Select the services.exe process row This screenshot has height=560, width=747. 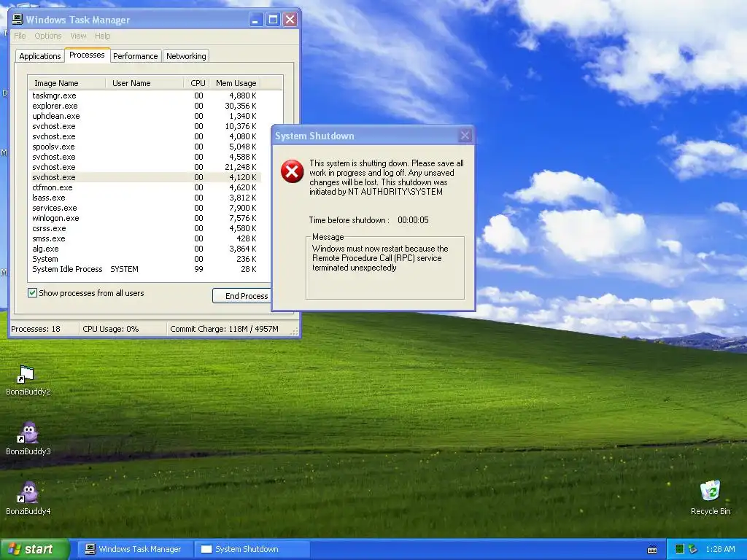(x=144, y=208)
